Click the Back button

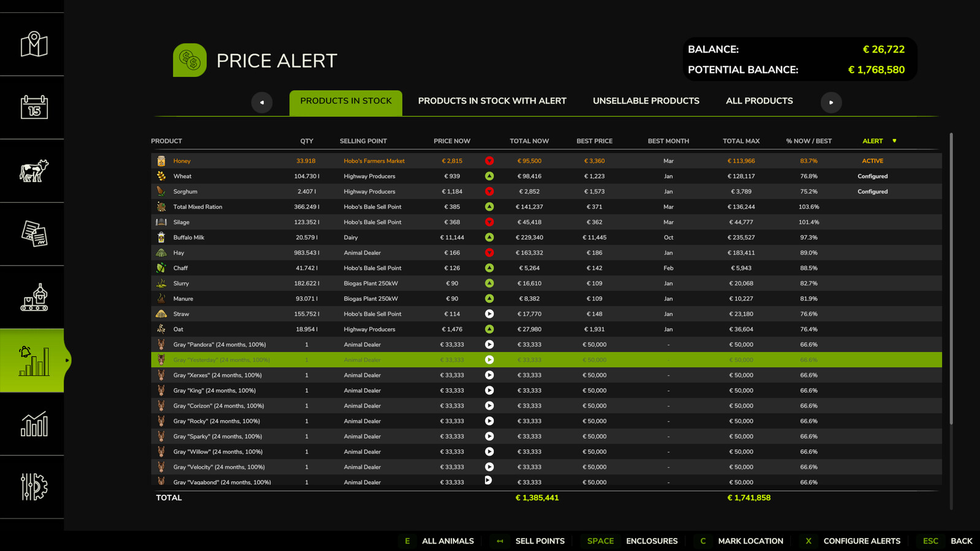pos(948,541)
